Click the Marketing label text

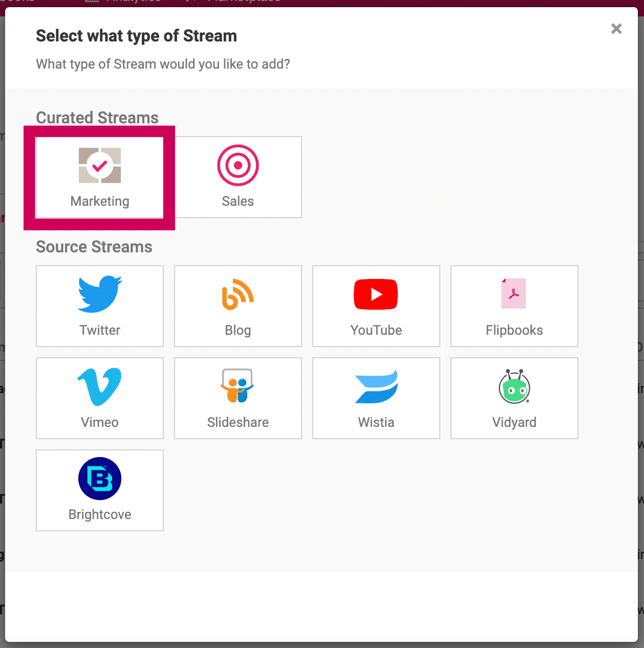point(100,201)
